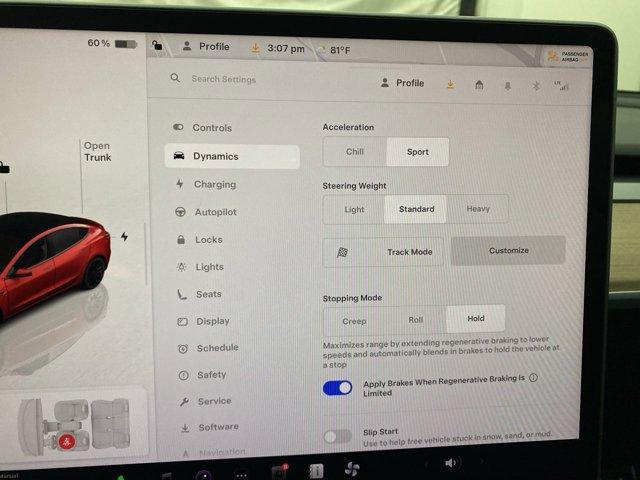Tap the Autopilot steering wheel icon

(x=180, y=212)
